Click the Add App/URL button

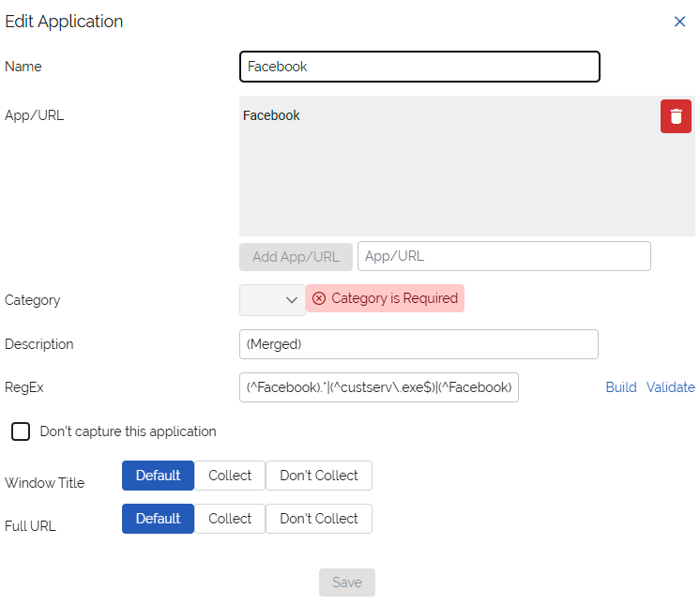coord(296,257)
